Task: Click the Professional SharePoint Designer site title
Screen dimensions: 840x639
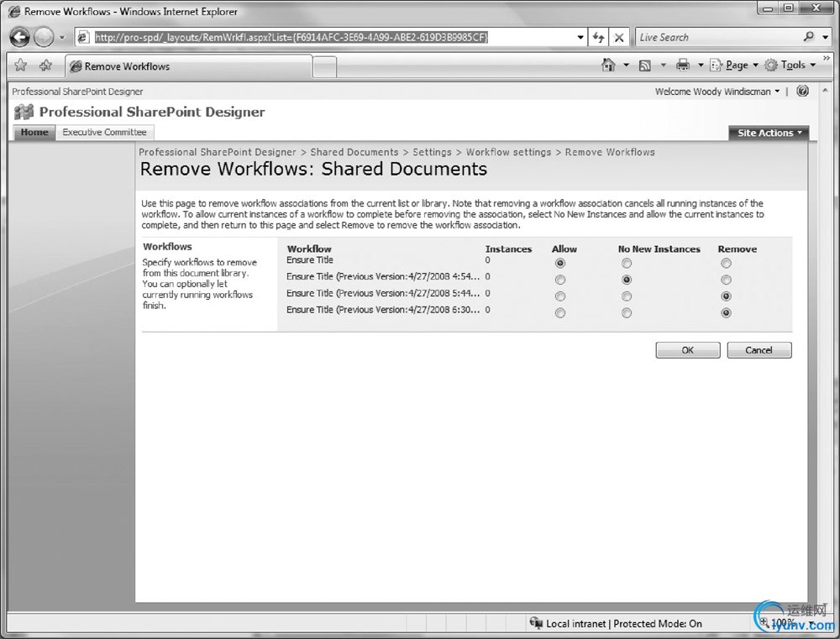Action: pyautogui.click(x=152, y=112)
